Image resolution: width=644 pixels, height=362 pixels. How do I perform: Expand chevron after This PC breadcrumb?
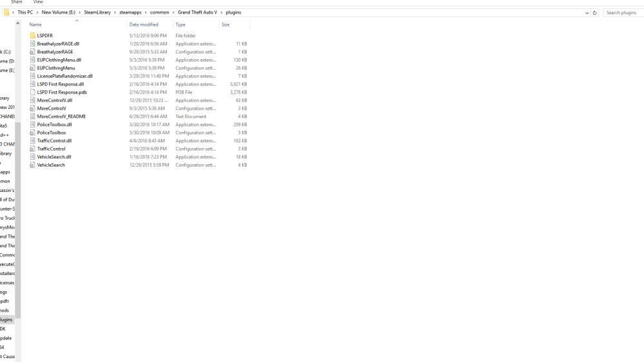point(37,12)
